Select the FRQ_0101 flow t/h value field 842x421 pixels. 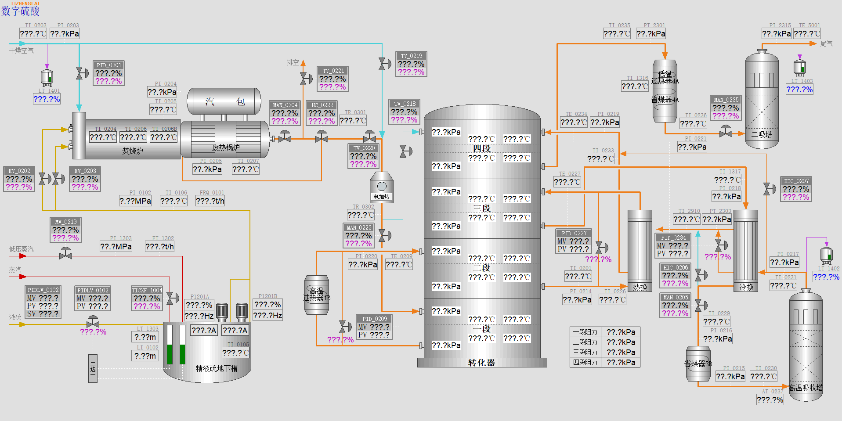[210, 201]
